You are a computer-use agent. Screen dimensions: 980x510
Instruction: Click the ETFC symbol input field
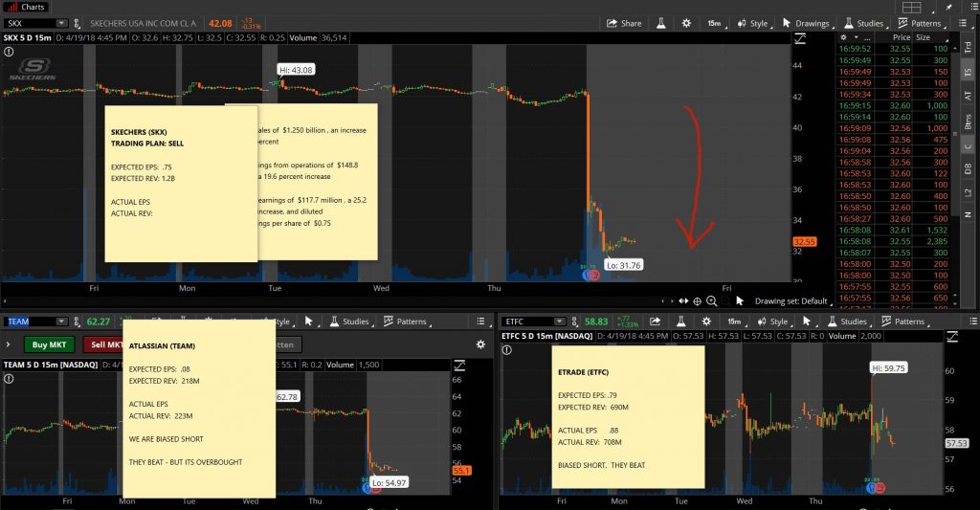[528, 322]
